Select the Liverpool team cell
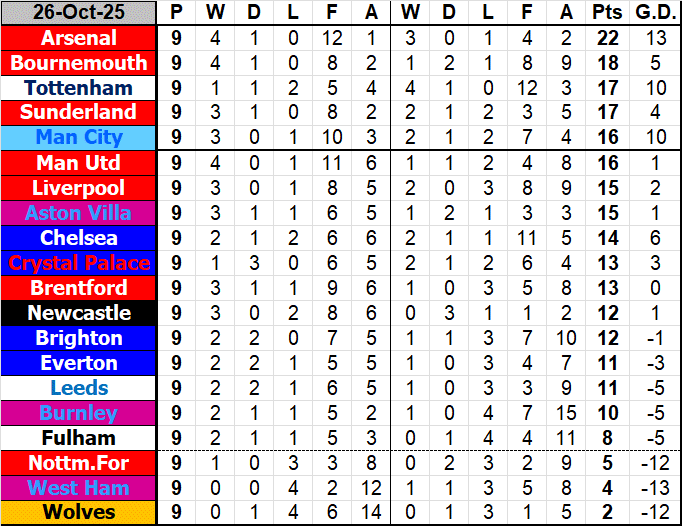682x526 pixels. pos(79,188)
